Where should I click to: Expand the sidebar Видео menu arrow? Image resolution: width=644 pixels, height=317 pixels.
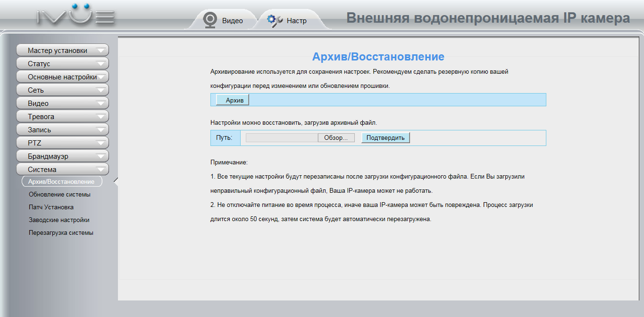(101, 103)
